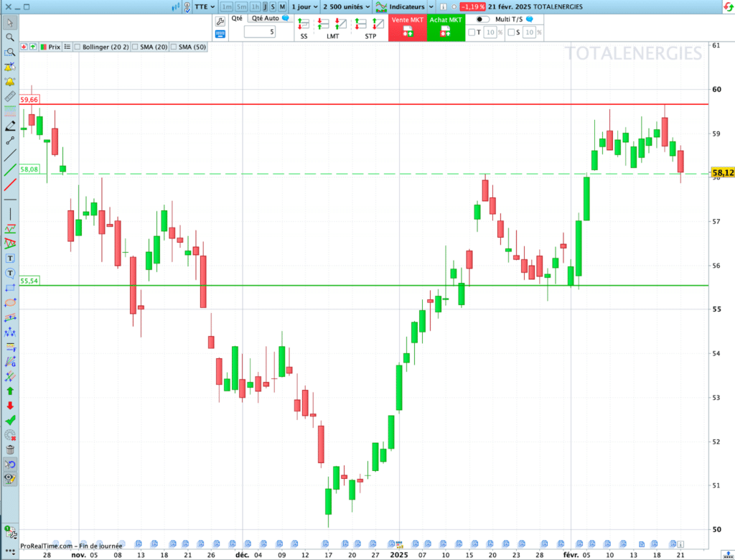Select the ellipse drawing tool
The width and height of the screenshot is (735, 560).
coord(10,302)
